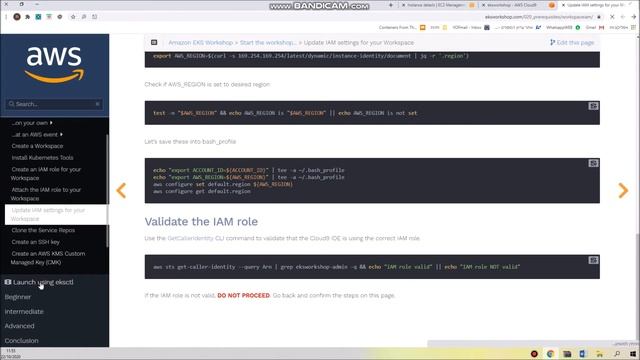640x360 pixels.
Task: Go back with the browser arrow
Action: (633, 17)
